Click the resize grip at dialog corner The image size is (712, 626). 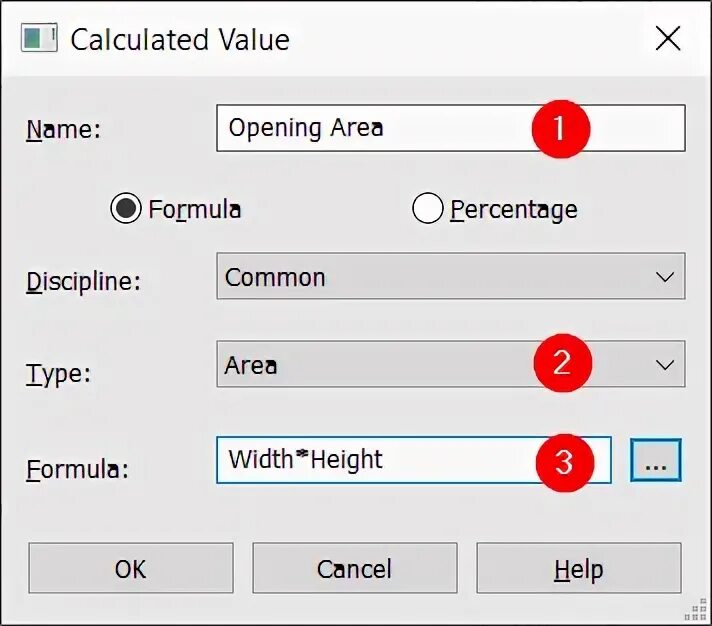click(695, 610)
